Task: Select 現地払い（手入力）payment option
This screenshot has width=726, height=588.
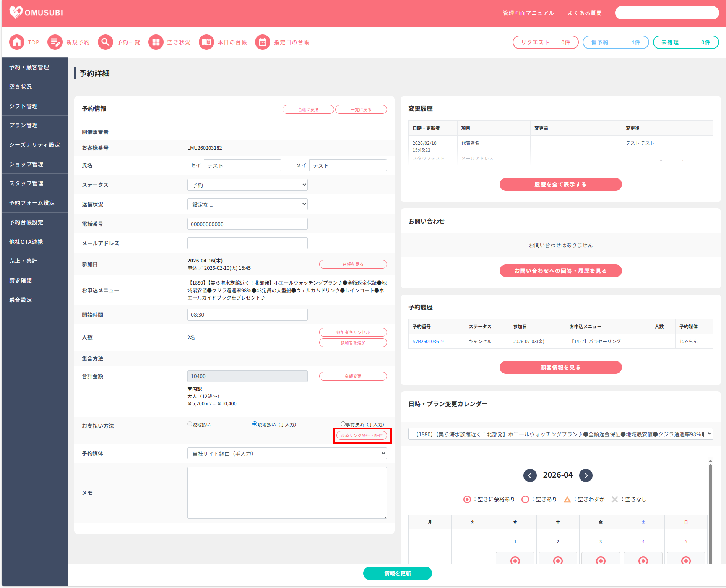Action: click(x=255, y=424)
